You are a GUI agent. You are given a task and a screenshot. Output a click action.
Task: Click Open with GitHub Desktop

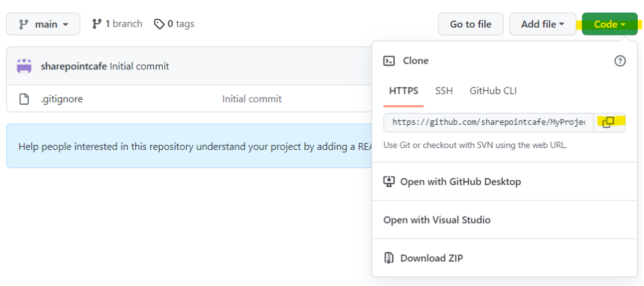(x=504, y=181)
